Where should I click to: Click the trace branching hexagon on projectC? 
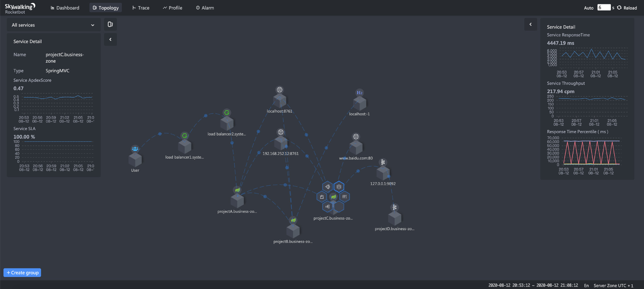(x=327, y=187)
